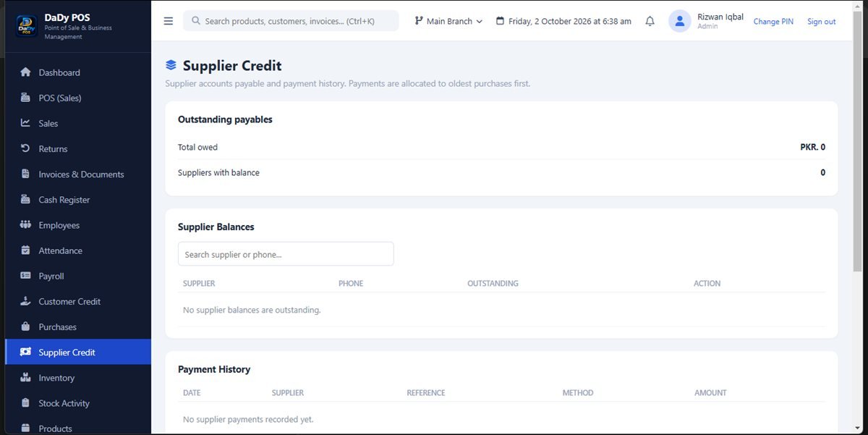Open Dashboard from the sidebar
The image size is (868, 435).
(78, 72)
